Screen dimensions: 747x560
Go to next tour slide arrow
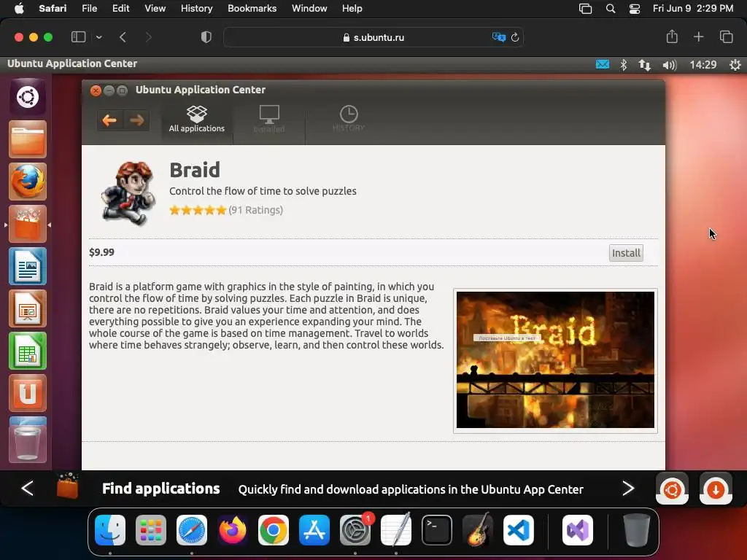click(x=628, y=488)
